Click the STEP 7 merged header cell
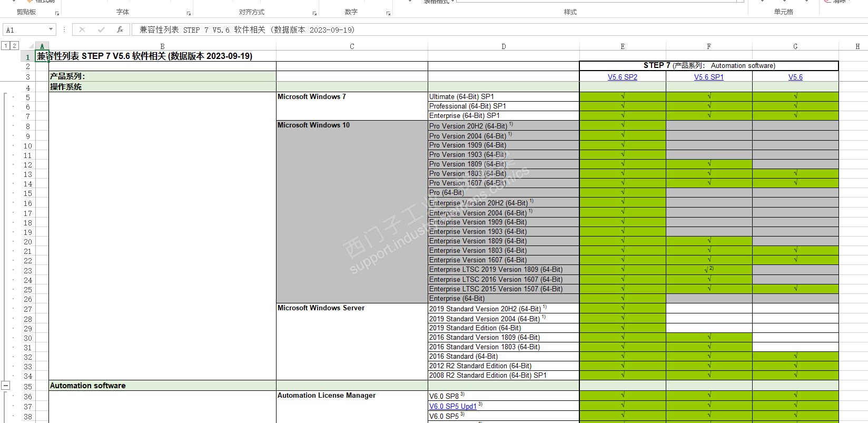This screenshot has width=868, height=423. pyautogui.click(x=709, y=66)
